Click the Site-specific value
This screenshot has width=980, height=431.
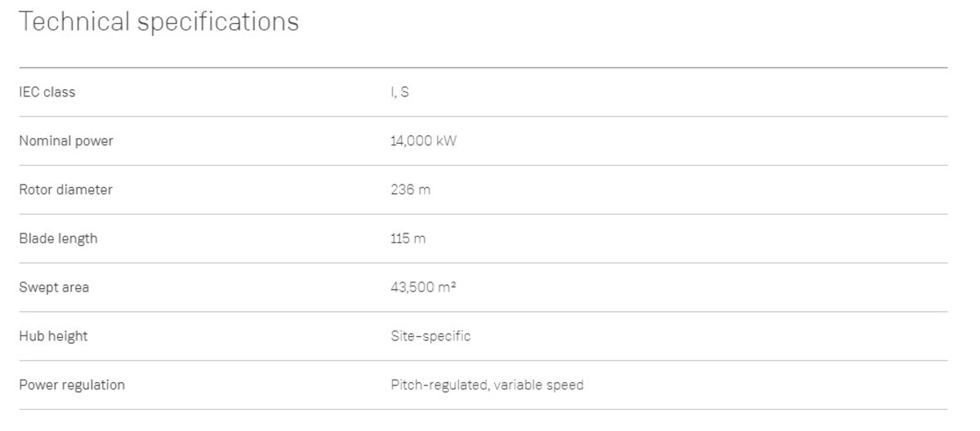tap(430, 336)
